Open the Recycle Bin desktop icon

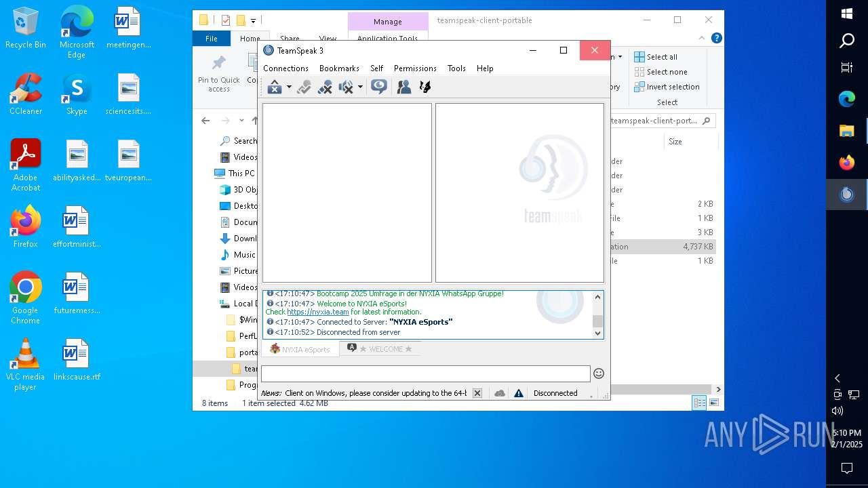26,28
